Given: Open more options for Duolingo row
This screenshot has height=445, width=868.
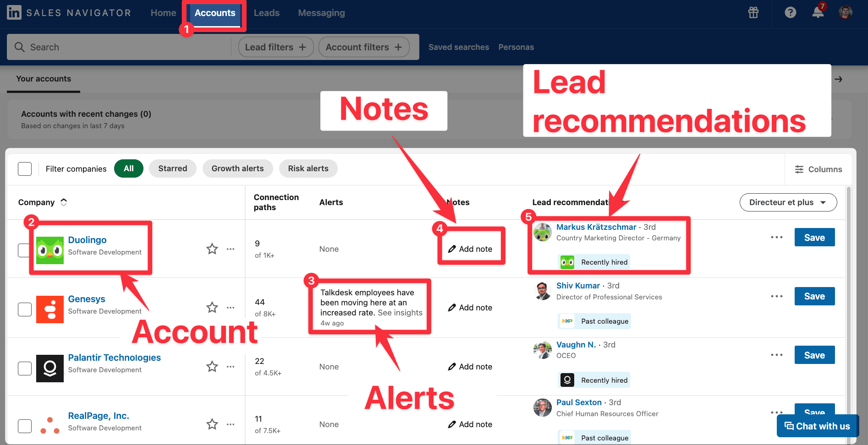Looking at the screenshot, I should pyautogui.click(x=231, y=249).
